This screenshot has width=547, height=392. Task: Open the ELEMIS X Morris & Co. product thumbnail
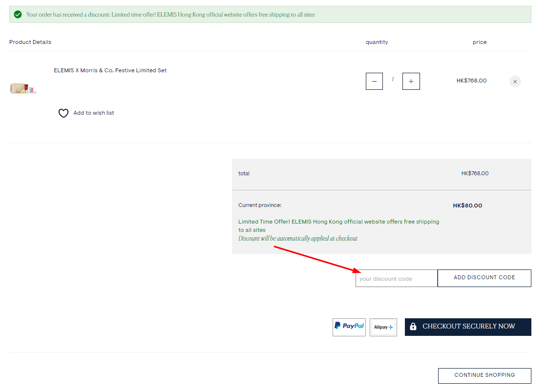click(23, 88)
